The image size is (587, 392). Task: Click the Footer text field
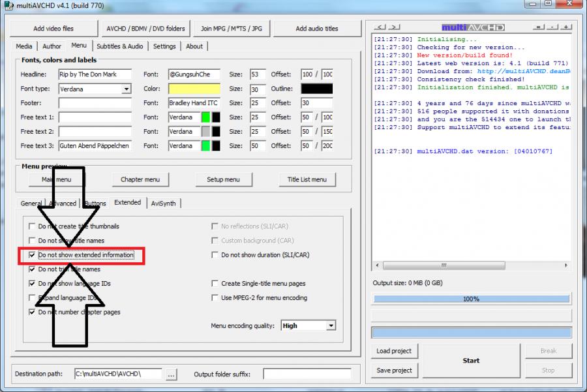point(95,103)
